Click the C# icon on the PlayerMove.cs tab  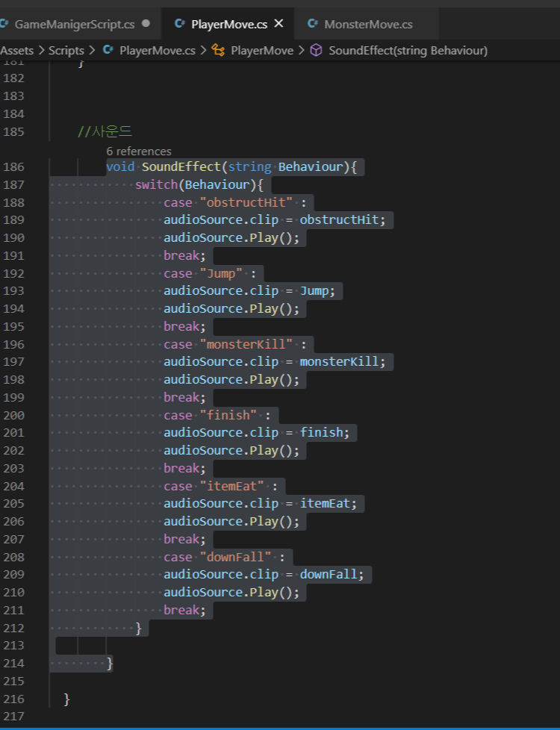coord(179,23)
